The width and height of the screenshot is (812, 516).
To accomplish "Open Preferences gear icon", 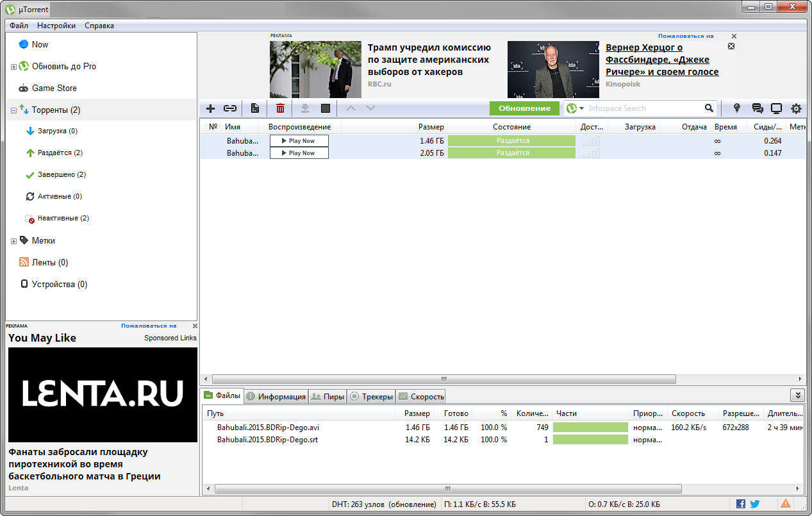I will 796,108.
